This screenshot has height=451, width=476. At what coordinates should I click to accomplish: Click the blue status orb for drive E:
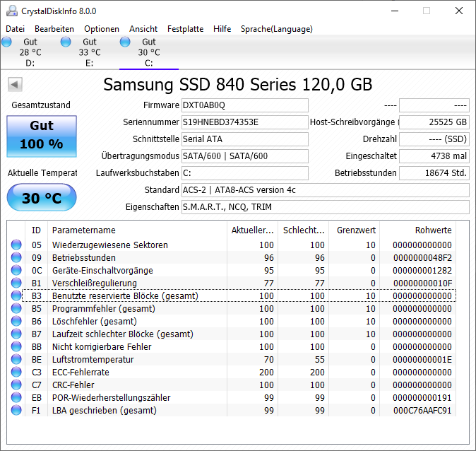(x=66, y=42)
